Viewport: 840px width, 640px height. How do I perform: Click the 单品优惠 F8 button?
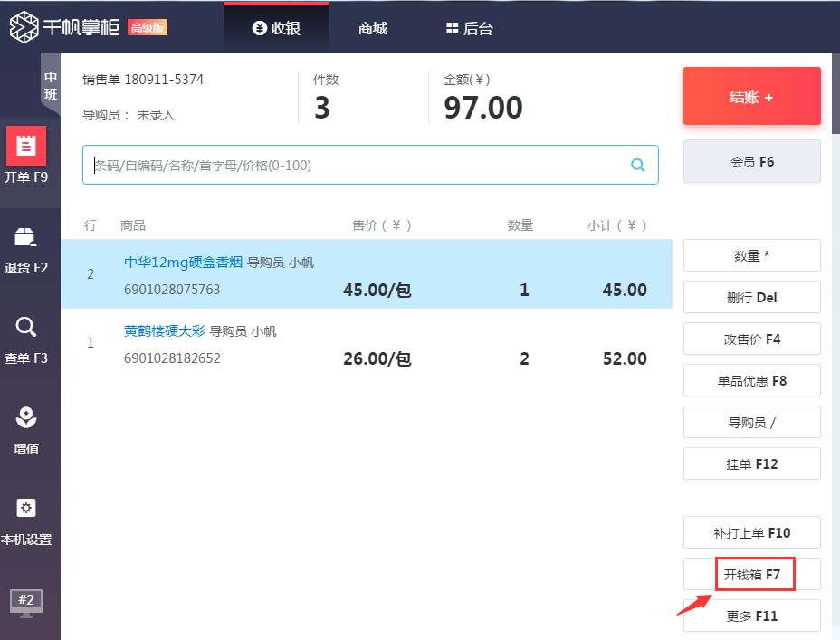coord(751,381)
